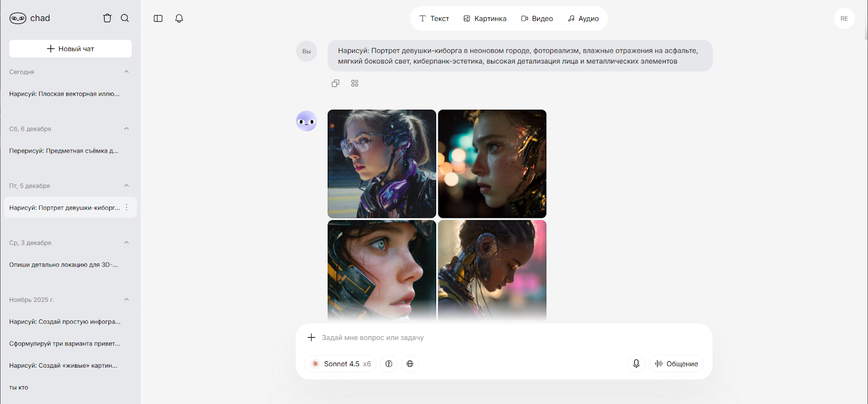Open the Sonnet 4.5 model dropdown
The height and width of the screenshot is (404, 868).
[x=341, y=364]
